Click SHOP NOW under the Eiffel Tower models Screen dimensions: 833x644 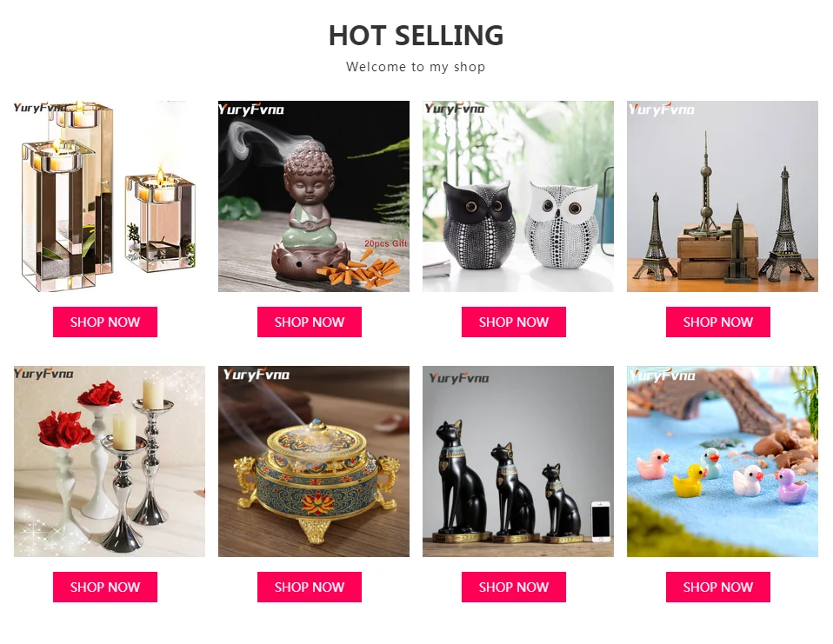718,322
